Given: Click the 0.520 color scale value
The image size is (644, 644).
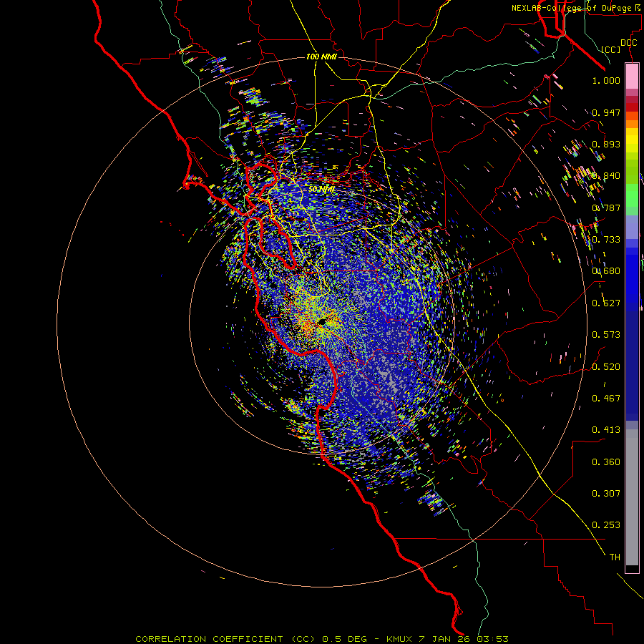Looking at the screenshot, I should [x=606, y=367].
